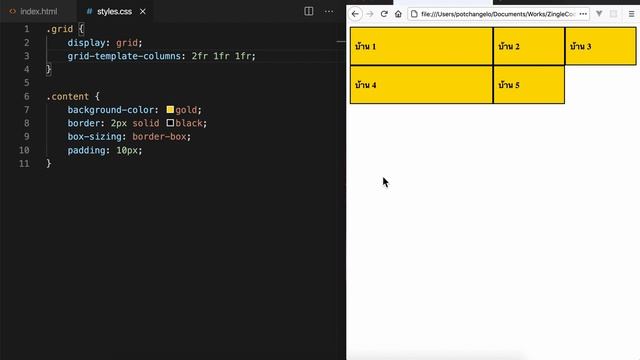Split the editor with the split icon
The image size is (640, 360).
(309, 11)
